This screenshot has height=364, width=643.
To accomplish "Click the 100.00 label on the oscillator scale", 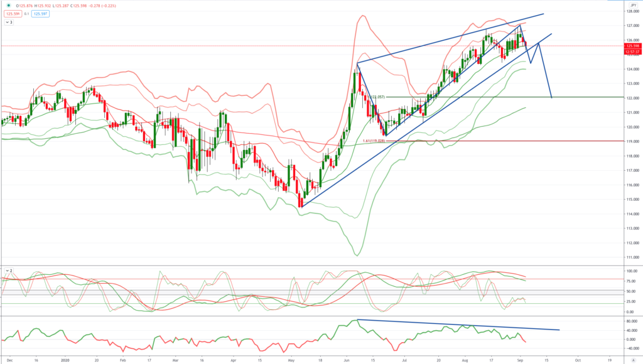I will tap(632, 271).
